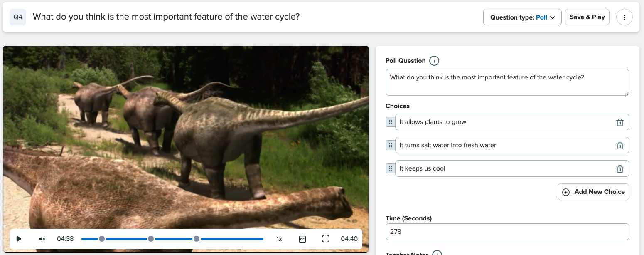Click the 'Time (Seconds)' label

(x=408, y=218)
